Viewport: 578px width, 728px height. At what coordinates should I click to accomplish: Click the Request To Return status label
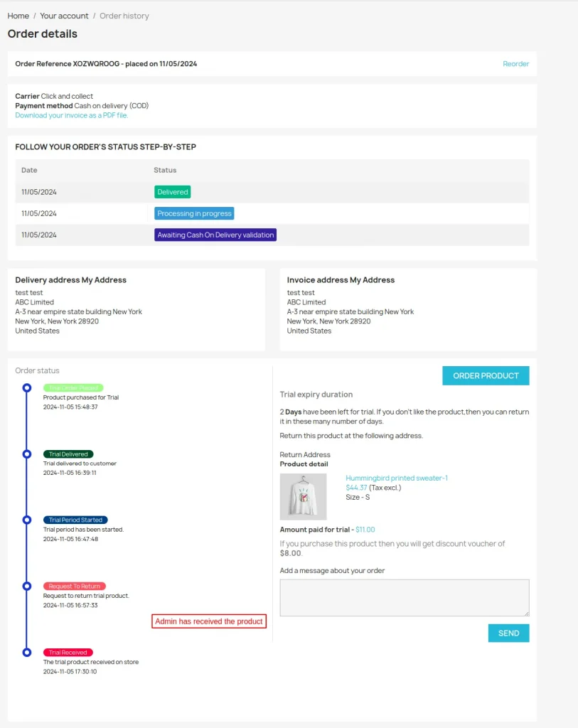tap(75, 586)
